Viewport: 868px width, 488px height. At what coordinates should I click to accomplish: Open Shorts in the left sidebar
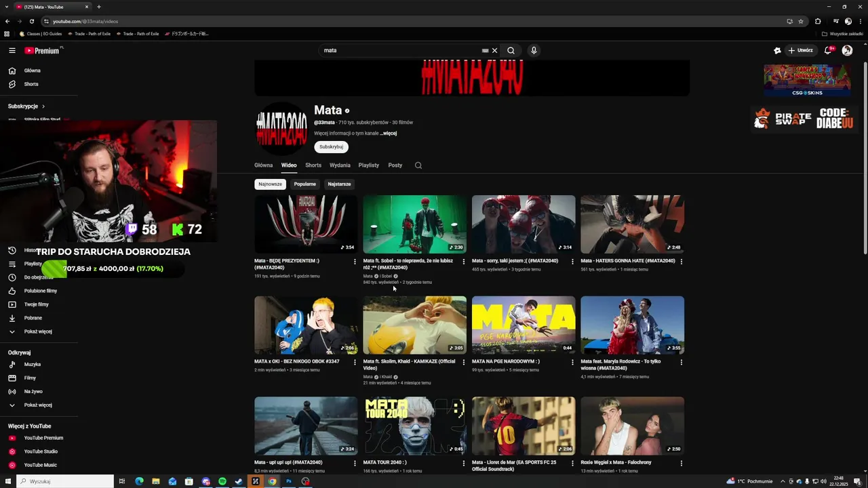point(31,84)
